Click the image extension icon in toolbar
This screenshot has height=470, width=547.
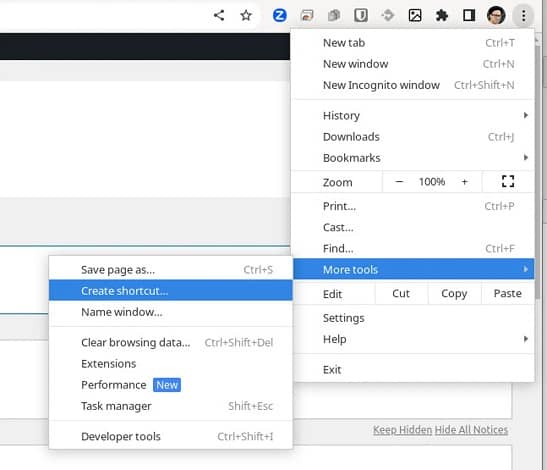[415, 15]
